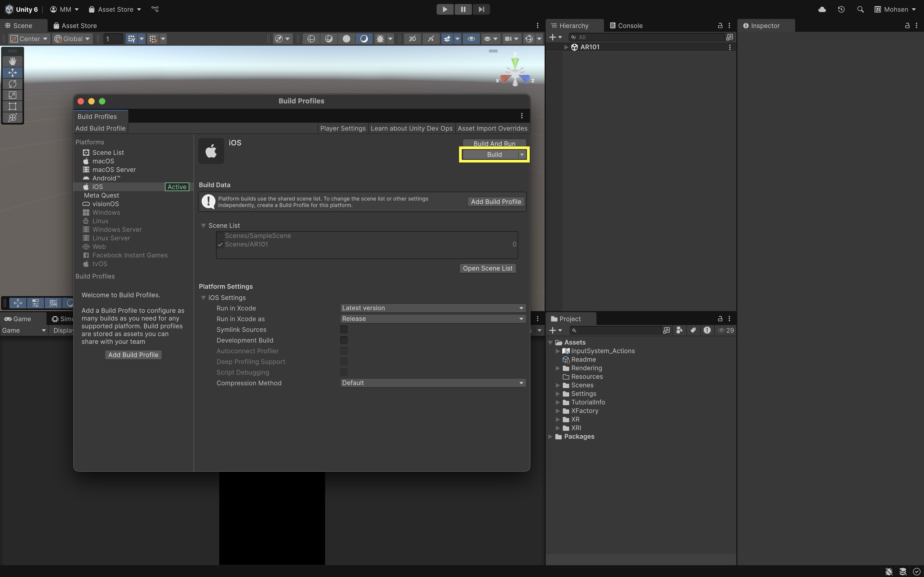The width and height of the screenshot is (924, 577).
Task: Select the Hand view tool
Action: coord(12,61)
